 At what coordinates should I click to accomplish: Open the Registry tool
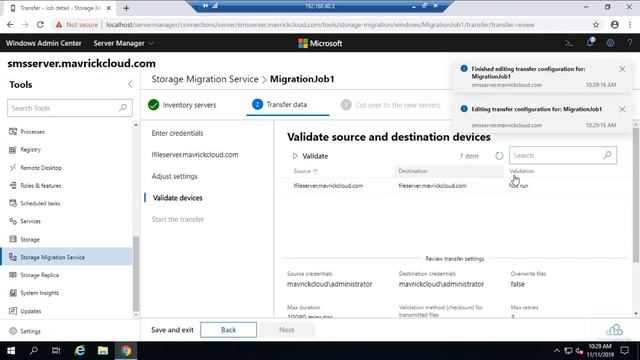[x=30, y=150]
